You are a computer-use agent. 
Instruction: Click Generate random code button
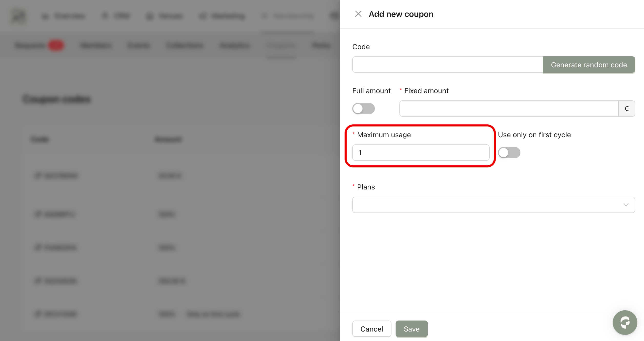point(589,65)
